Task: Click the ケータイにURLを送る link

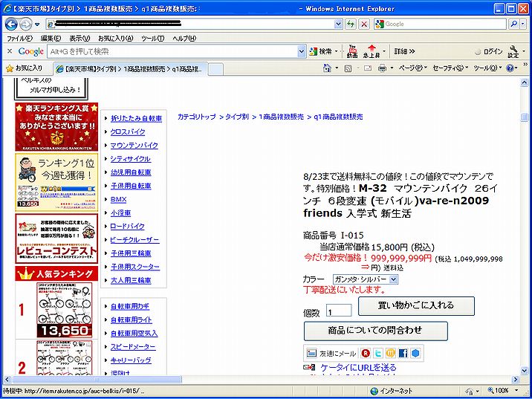Action: [358, 368]
